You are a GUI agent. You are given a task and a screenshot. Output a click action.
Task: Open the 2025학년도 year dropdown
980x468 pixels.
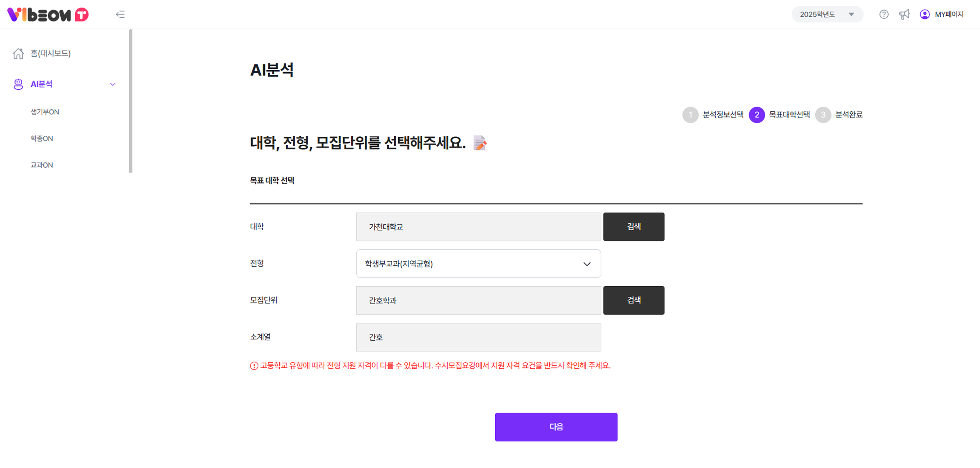click(x=827, y=15)
